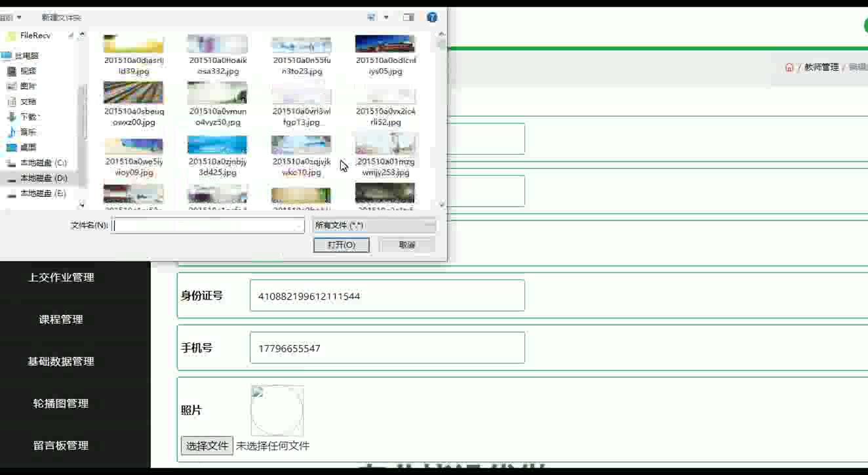Viewport: 868px width, 475px height.
Task: Select thumbnail of 201510a0vrl3wlfgp13.jpg
Action: click(301, 93)
